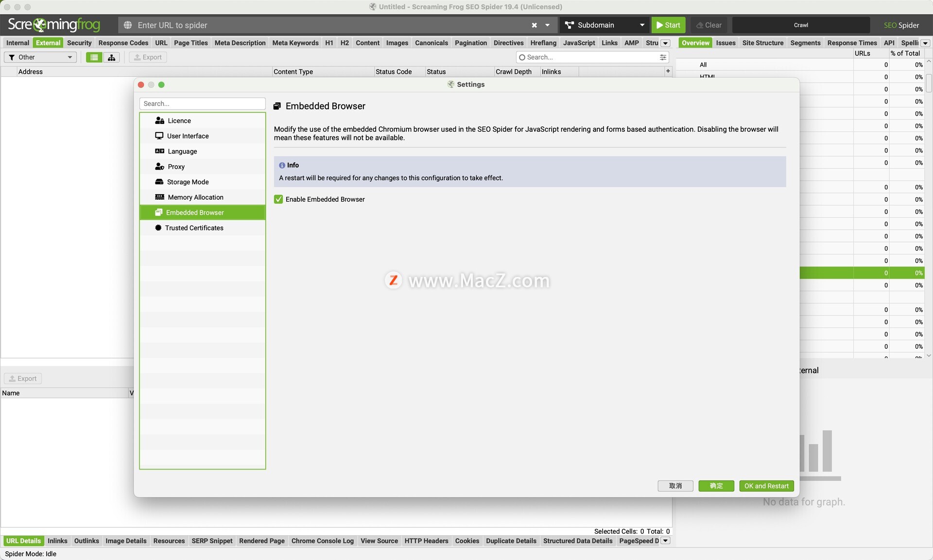Open Memory Allocation icon
933x560 pixels.
[159, 197]
